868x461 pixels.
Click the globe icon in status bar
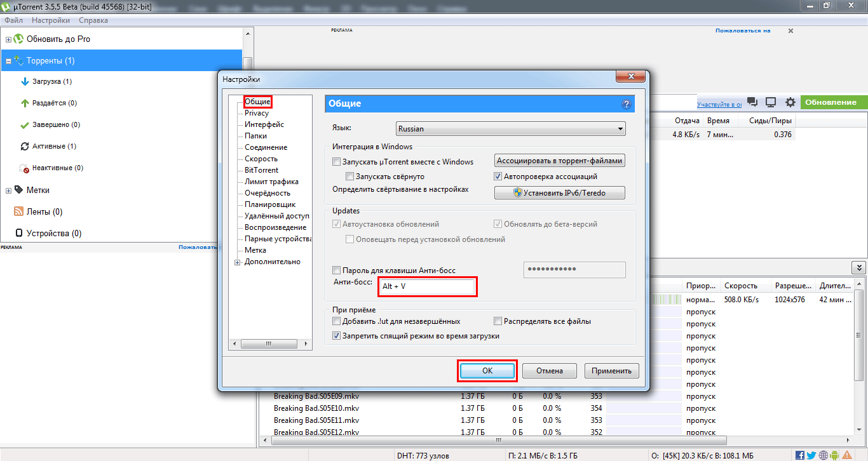823,455
